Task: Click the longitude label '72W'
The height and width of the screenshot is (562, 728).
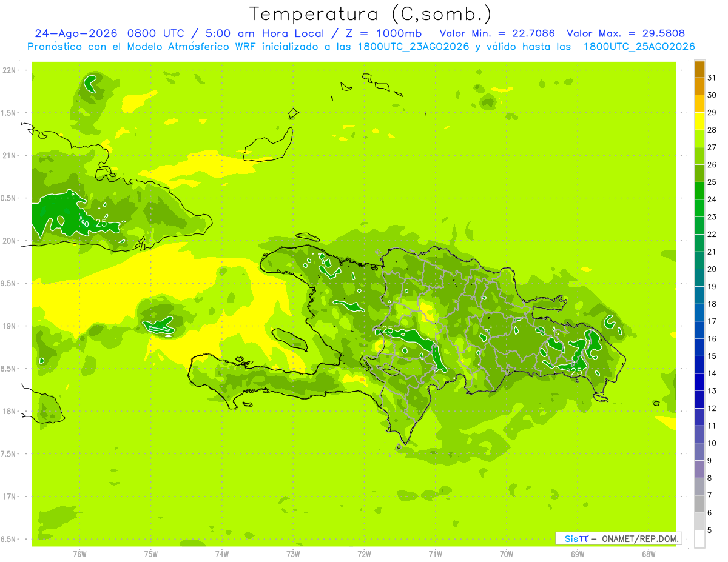Action: [365, 554]
